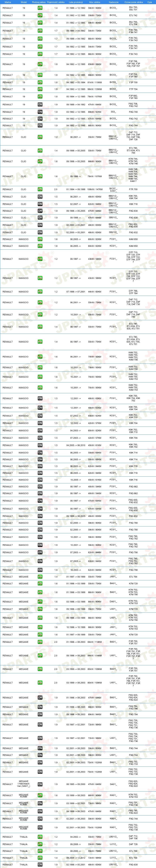Click diesel ON icon in Megane I Hatchback Van row

(40, 784)
